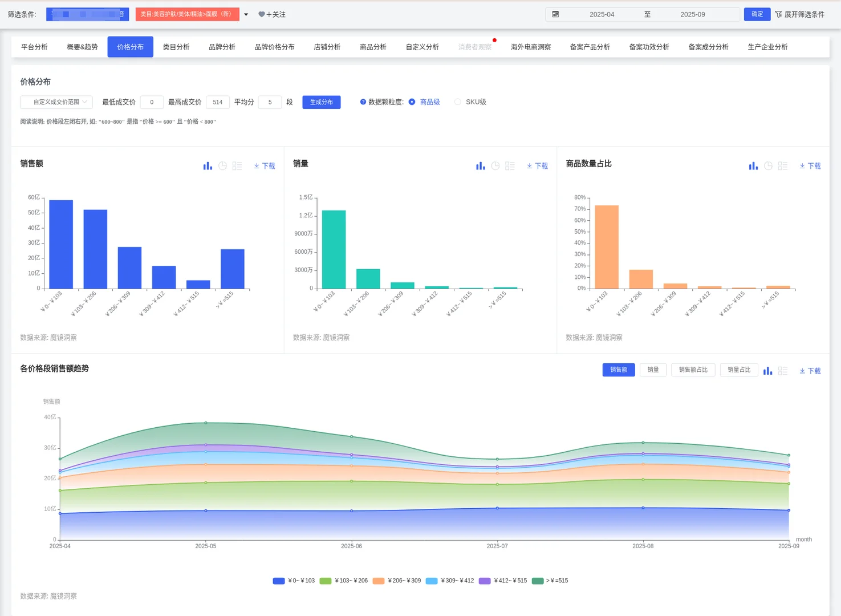This screenshot has width=841, height=616.
Task: Click the red 类目 filter tag
Action: click(188, 14)
